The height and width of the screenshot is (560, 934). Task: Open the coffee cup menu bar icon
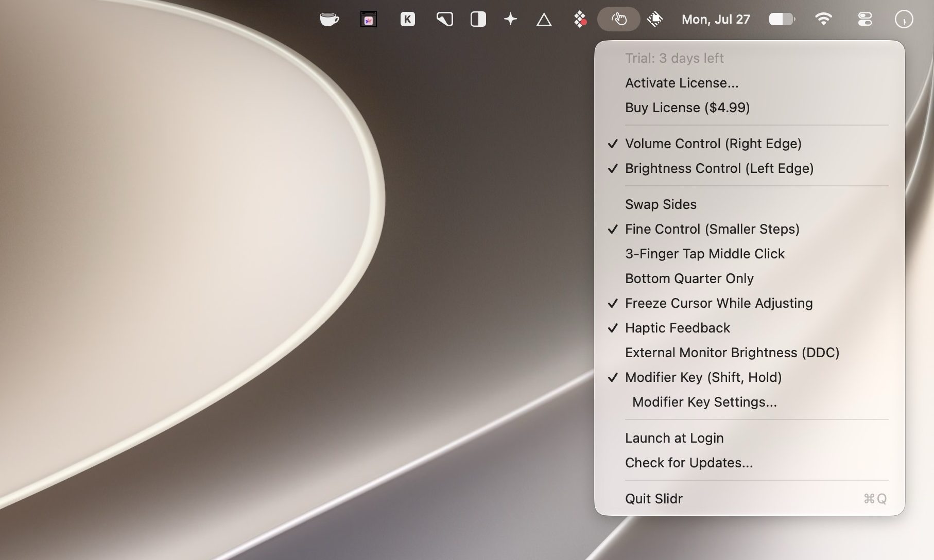[x=329, y=20]
